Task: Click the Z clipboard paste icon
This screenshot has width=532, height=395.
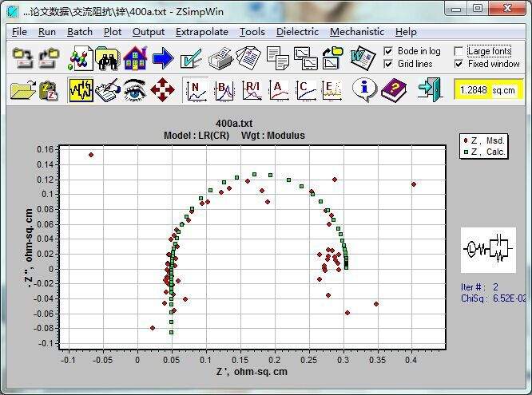Action: tap(50, 90)
